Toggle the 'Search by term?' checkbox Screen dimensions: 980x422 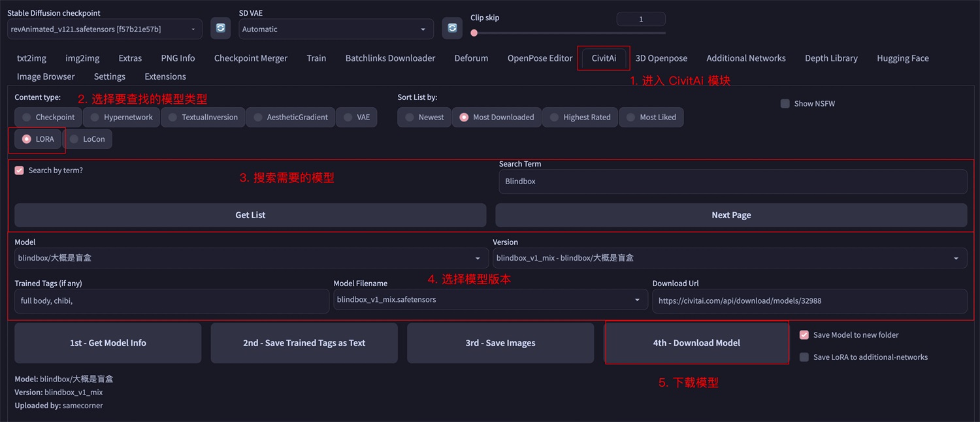click(x=20, y=170)
